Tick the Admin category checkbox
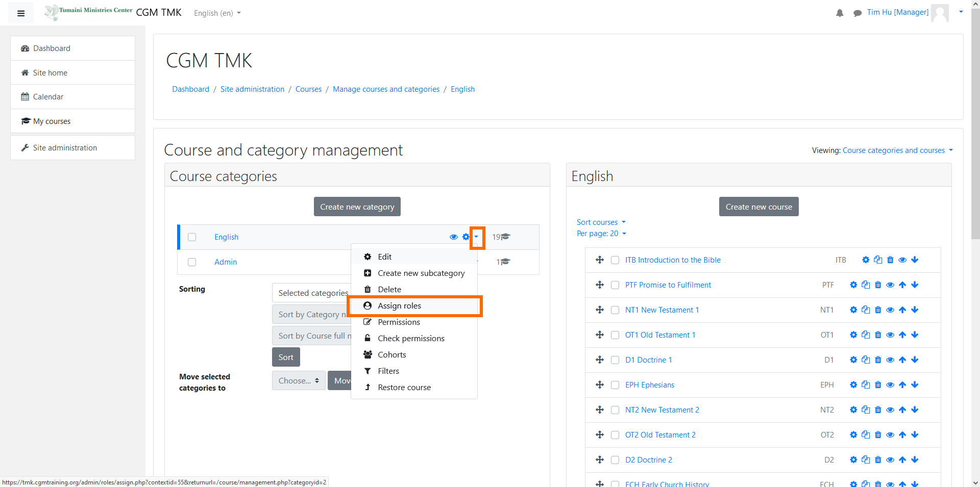The height and width of the screenshot is (487, 980). [192, 262]
